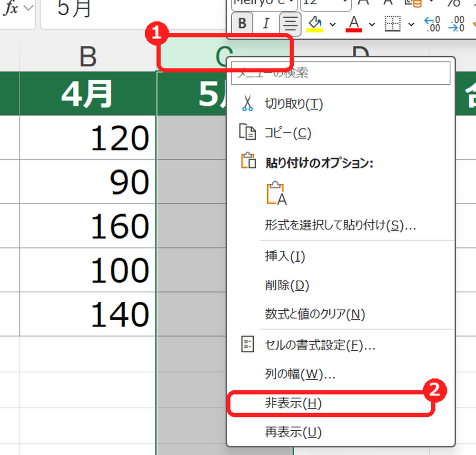Click copy icon beside コピー
The image size is (476, 455).
[x=248, y=132]
